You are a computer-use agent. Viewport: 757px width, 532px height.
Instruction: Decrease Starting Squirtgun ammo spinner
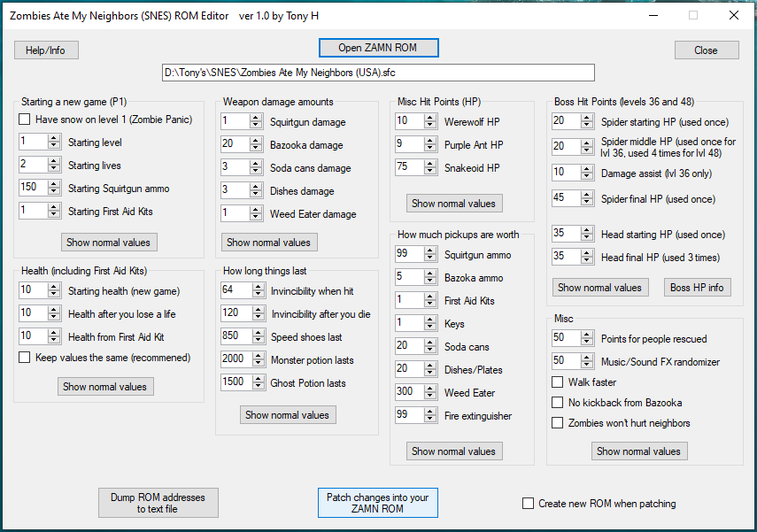point(54,192)
